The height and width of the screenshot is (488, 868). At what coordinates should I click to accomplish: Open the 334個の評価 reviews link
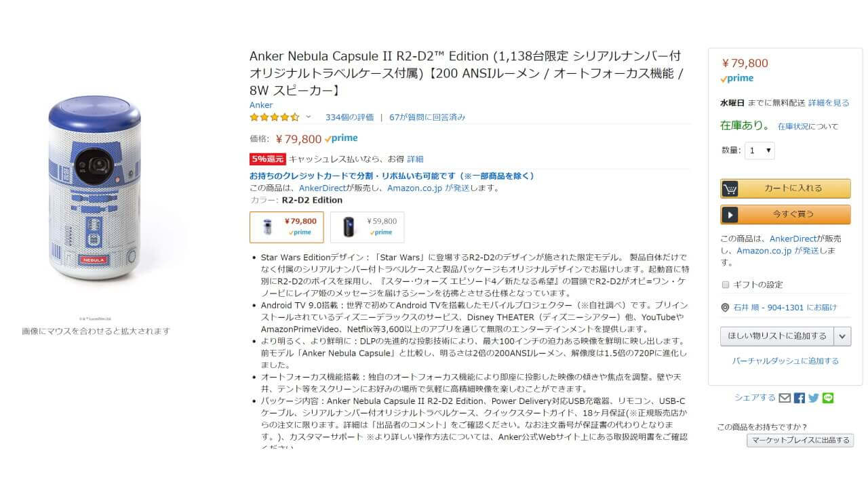point(349,117)
